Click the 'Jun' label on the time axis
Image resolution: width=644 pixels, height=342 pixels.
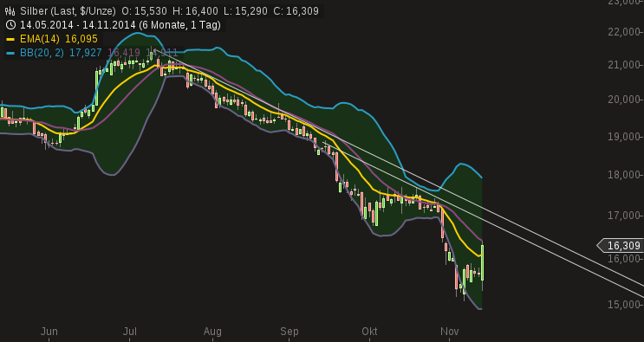49,332
